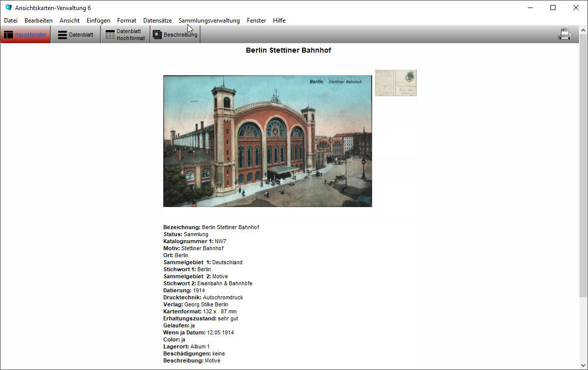The width and height of the screenshot is (588, 370).
Task: Click the large Stettiner Bahnhof postcard image
Action: [267, 141]
